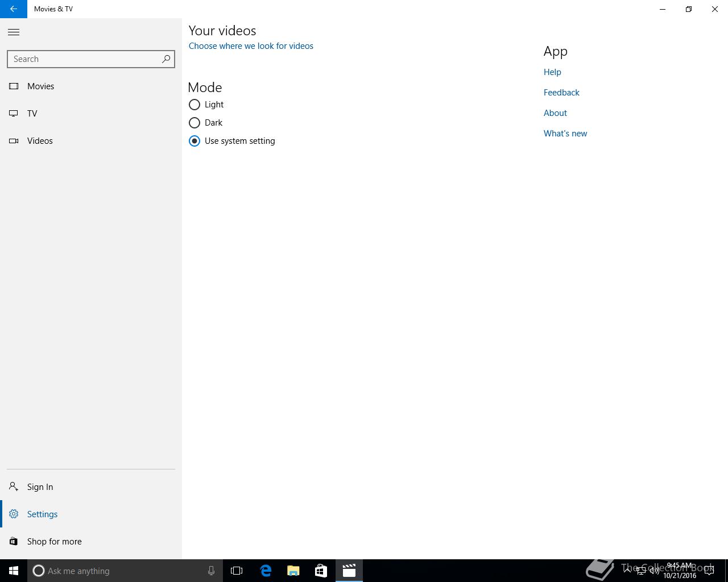Open the Feedback link
This screenshot has width=728, height=582.
pyautogui.click(x=561, y=93)
